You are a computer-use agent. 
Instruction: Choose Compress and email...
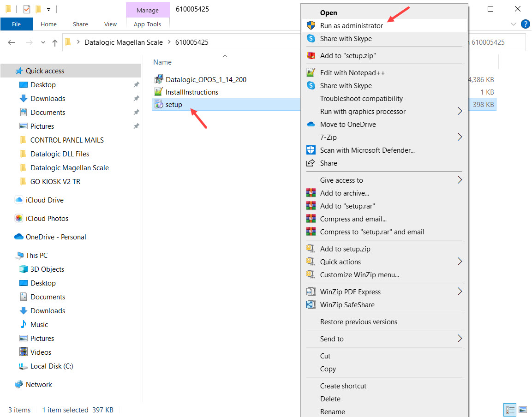click(384, 219)
